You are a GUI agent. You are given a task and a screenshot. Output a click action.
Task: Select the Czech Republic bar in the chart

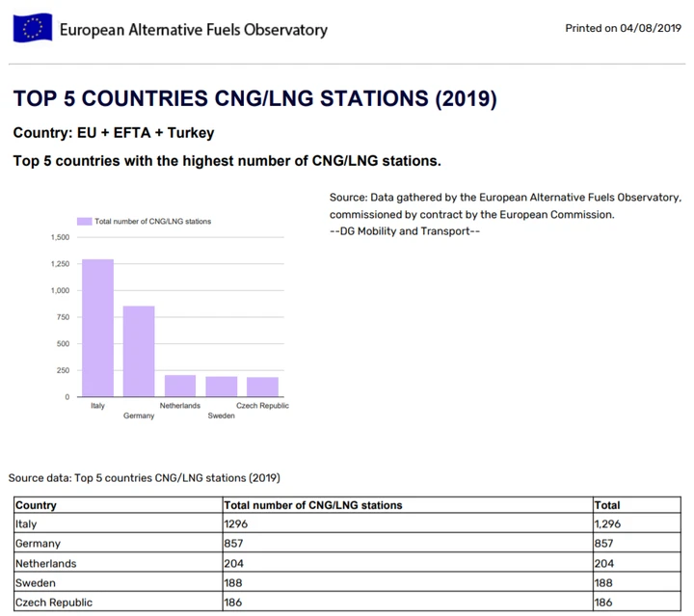[x=262, y=387]
